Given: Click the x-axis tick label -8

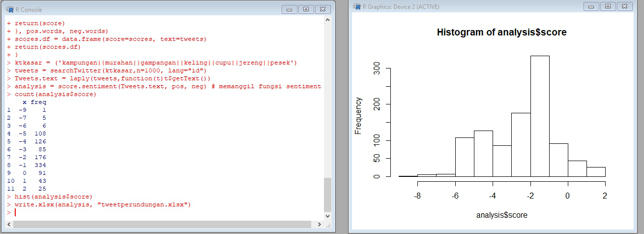Looking at the screenshot, I should pos(418,196).
